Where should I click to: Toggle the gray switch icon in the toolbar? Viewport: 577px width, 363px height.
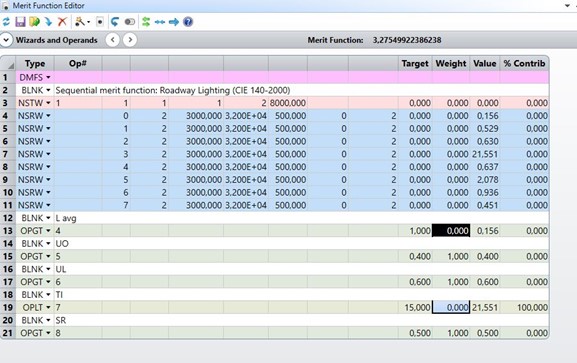(130, 22)
